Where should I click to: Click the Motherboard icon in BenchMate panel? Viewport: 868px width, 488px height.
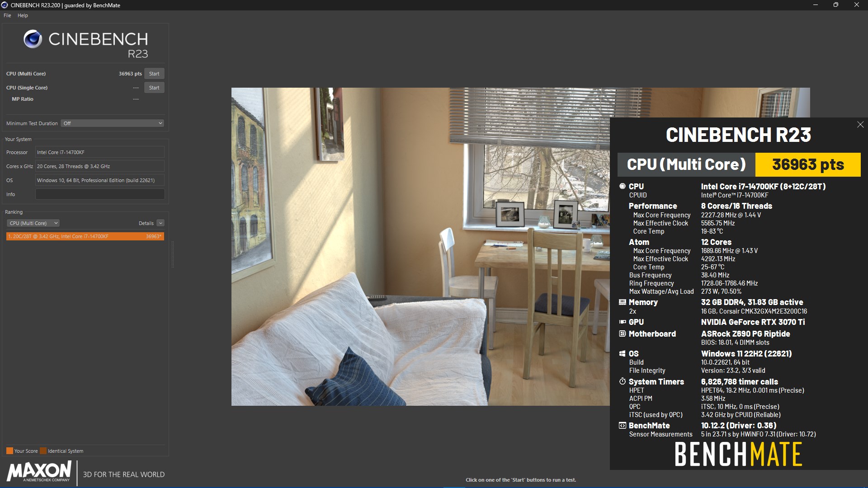(x=623, y=334)
